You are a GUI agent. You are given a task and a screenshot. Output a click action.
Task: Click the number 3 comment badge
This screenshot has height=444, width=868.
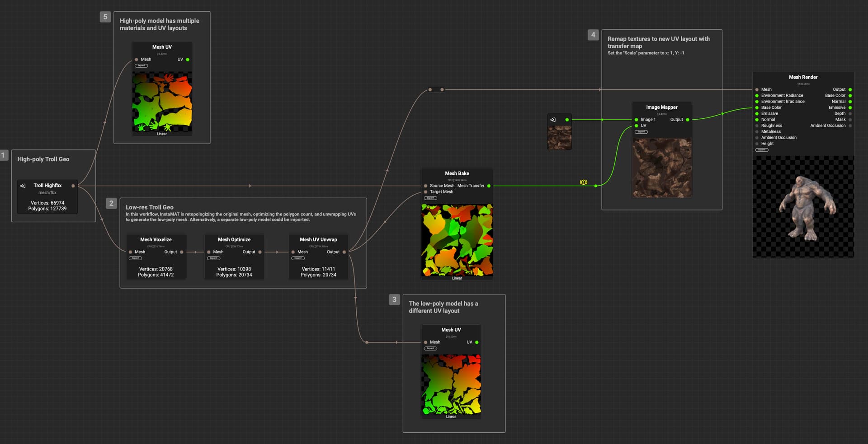(x=394, y=299)
